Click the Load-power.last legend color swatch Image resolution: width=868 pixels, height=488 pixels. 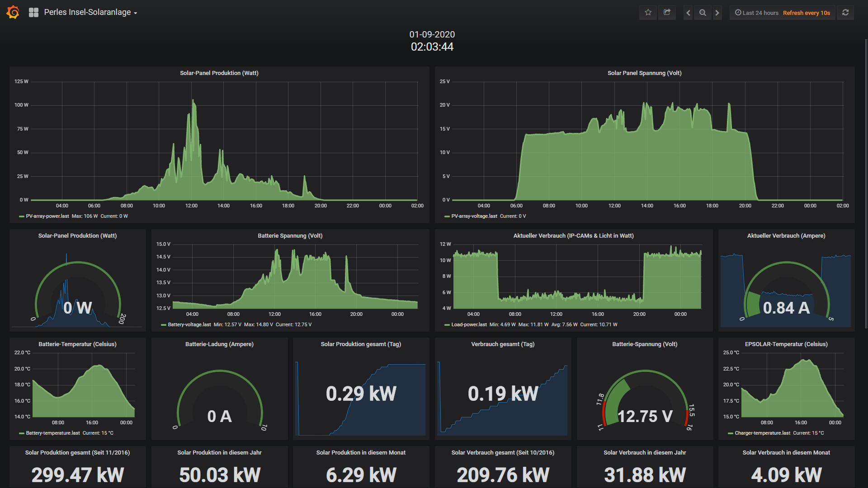click(x=447, y=325)
